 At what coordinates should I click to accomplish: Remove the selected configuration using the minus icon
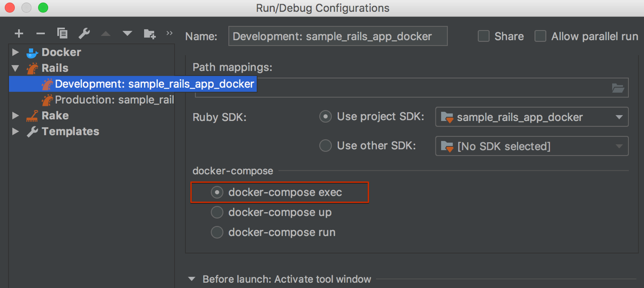point(40,33)
